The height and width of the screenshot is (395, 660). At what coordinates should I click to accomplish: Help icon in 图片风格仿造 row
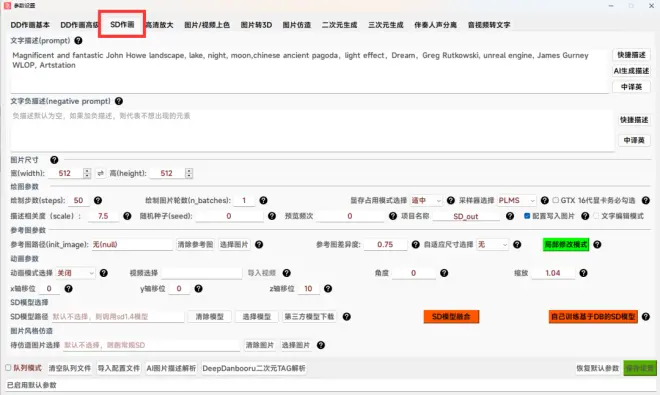321,345
